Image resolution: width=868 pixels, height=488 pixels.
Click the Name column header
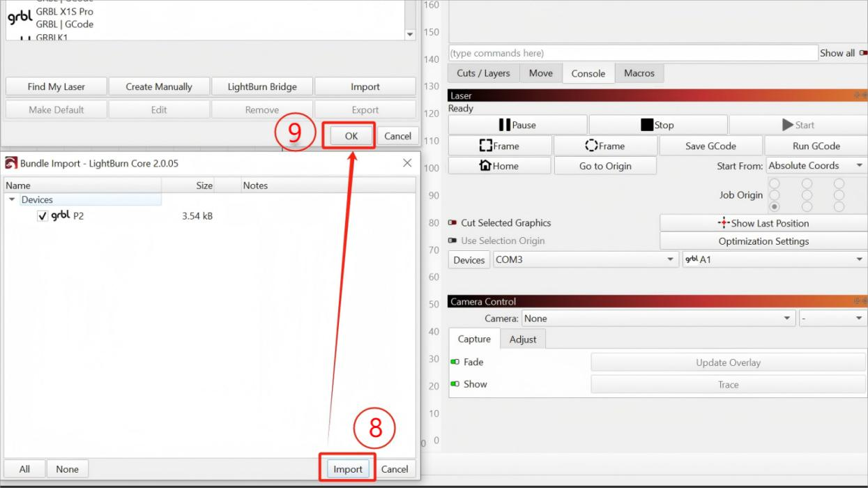coord(83,185)
